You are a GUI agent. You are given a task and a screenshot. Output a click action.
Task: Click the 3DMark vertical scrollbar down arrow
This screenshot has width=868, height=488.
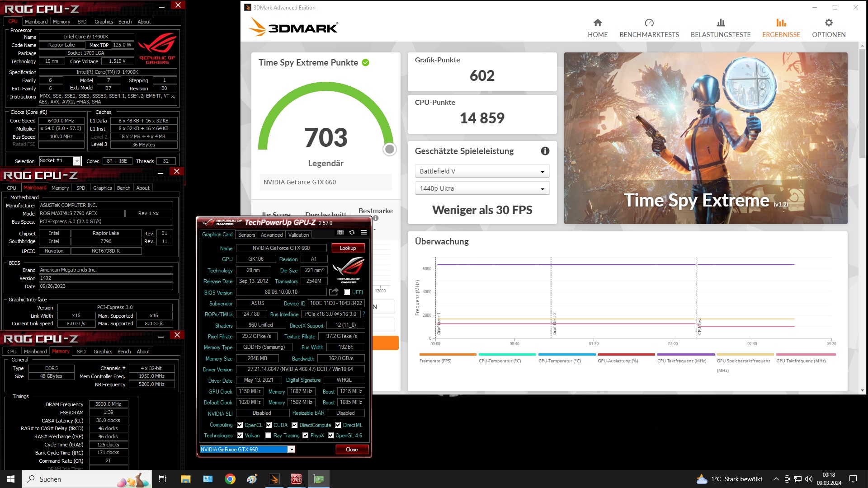862,390
